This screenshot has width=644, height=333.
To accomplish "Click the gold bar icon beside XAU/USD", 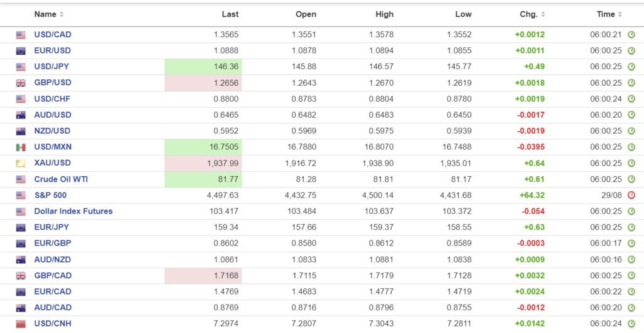I will point(21,163).
